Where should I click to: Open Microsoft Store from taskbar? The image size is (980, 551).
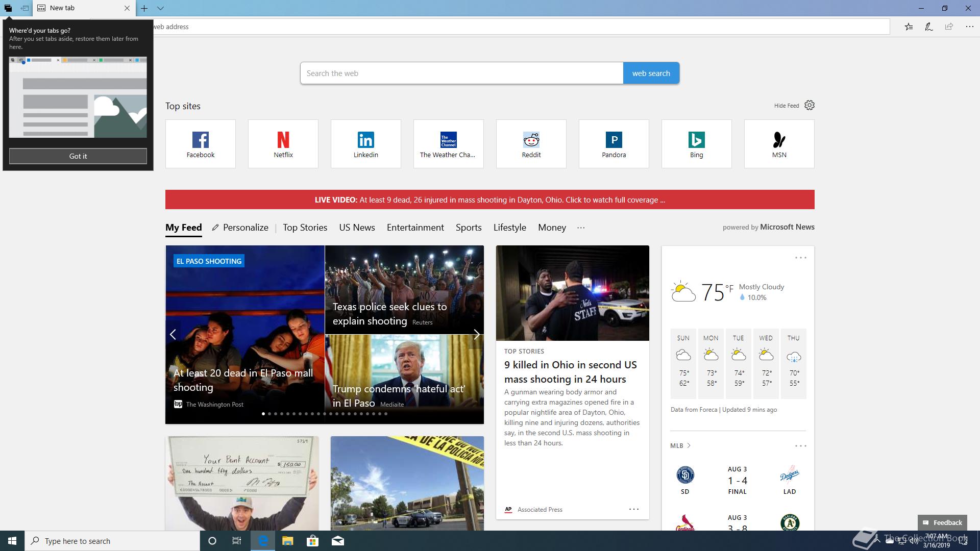(312, 541)
